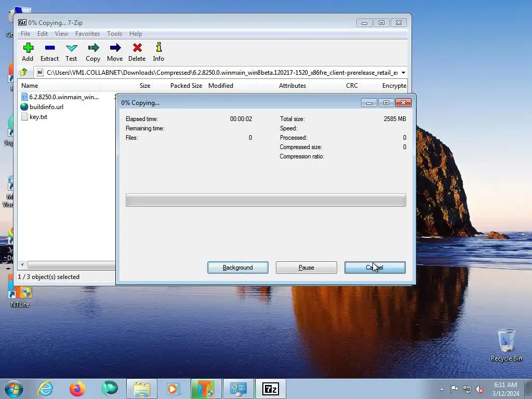532x399 pixels.
Task: Click the red Delete toolbar icon
Action: coord(137,52)
